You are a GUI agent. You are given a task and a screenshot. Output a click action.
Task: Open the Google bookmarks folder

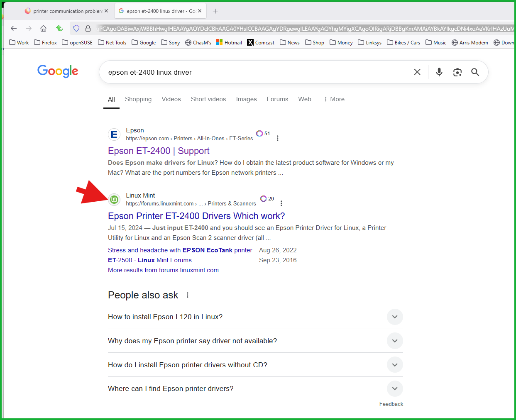144,42
